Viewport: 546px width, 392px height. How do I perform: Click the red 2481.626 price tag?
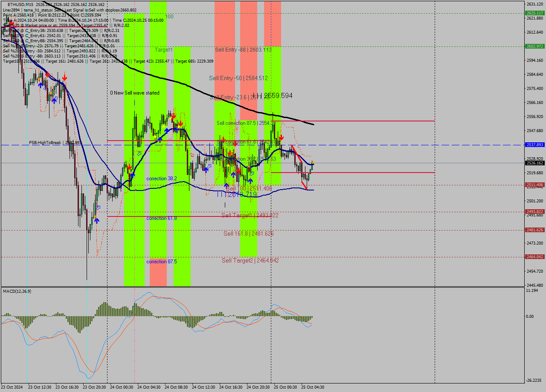pos(534,230)
